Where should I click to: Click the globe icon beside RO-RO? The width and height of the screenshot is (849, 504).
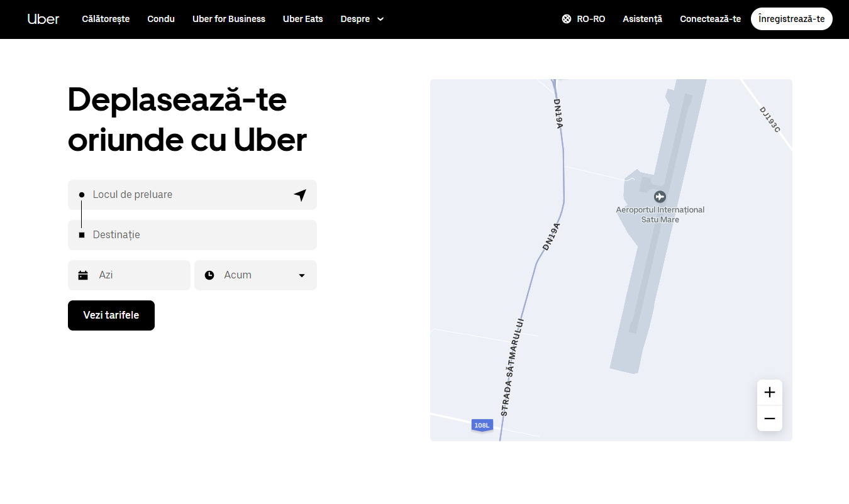(x=566, y=19)
